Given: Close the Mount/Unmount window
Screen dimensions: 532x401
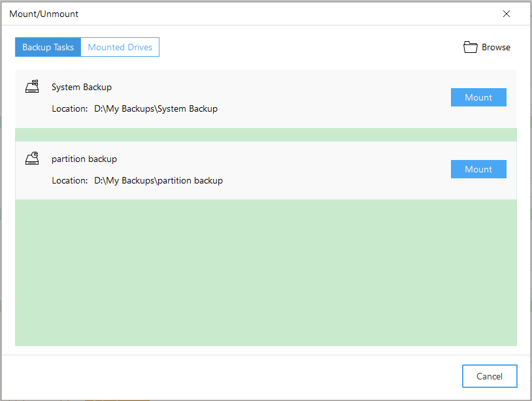Looking at the screenshot, I should (x=507, y=14).
